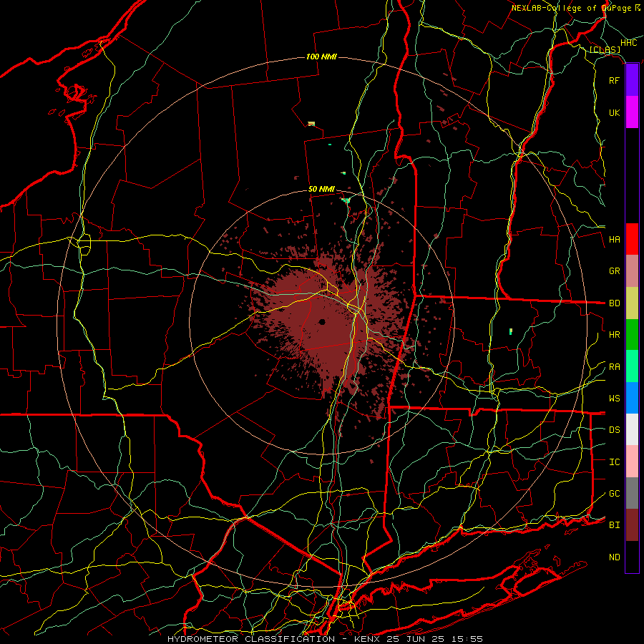Image resolution: width=644 pixels, height=644 pixels.
Task: Click the UK legend label
Action: (615, 112)
